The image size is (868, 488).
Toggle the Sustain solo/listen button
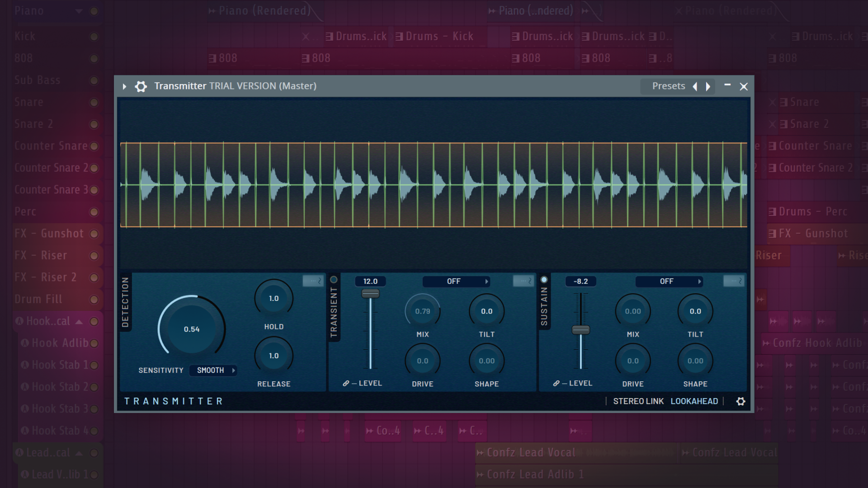(544, 280)
